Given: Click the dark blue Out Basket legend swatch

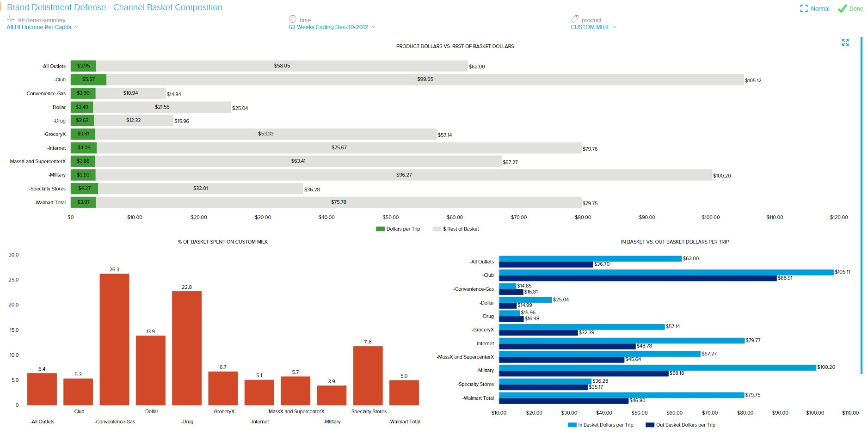Looking at the screenshot, I should (650, 425).
